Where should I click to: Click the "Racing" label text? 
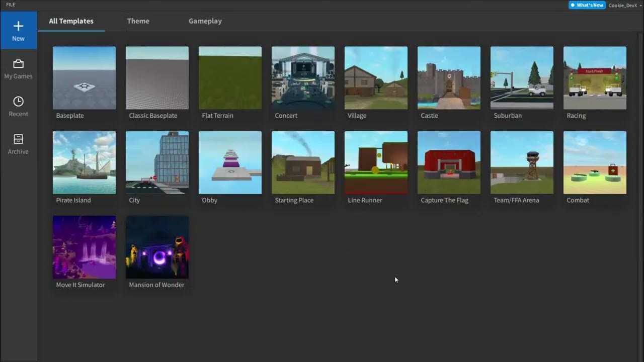[576, 116]
